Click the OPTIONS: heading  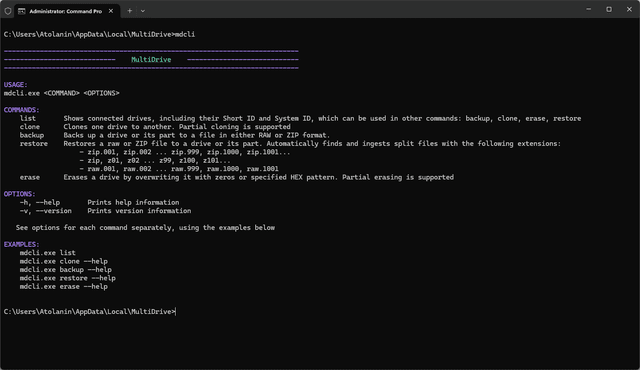pos(20,194)
